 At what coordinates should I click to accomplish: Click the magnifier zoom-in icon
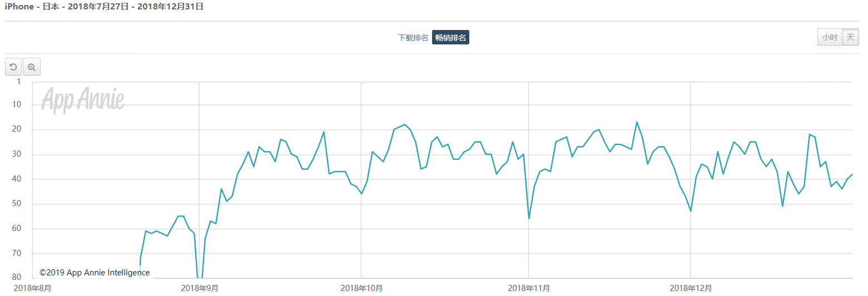click(32, 67)
